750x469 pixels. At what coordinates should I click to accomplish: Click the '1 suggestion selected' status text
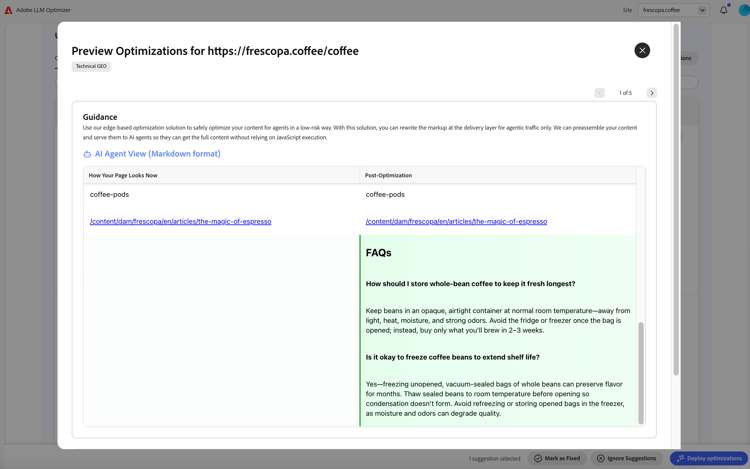(x=494, y=458)
